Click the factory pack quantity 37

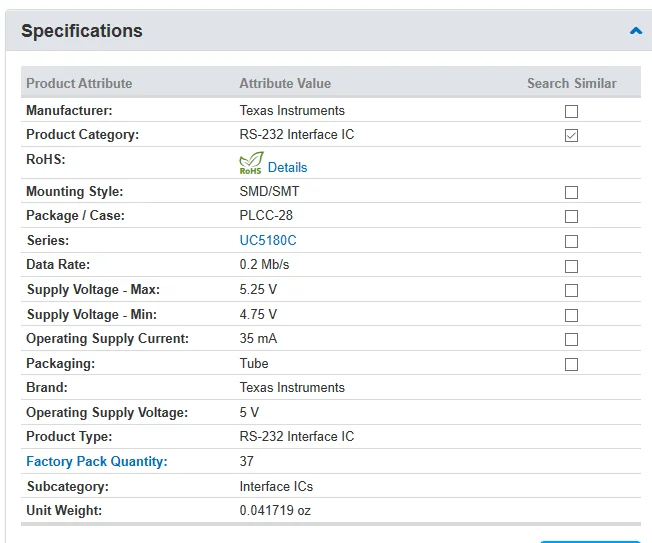point(247,462)
